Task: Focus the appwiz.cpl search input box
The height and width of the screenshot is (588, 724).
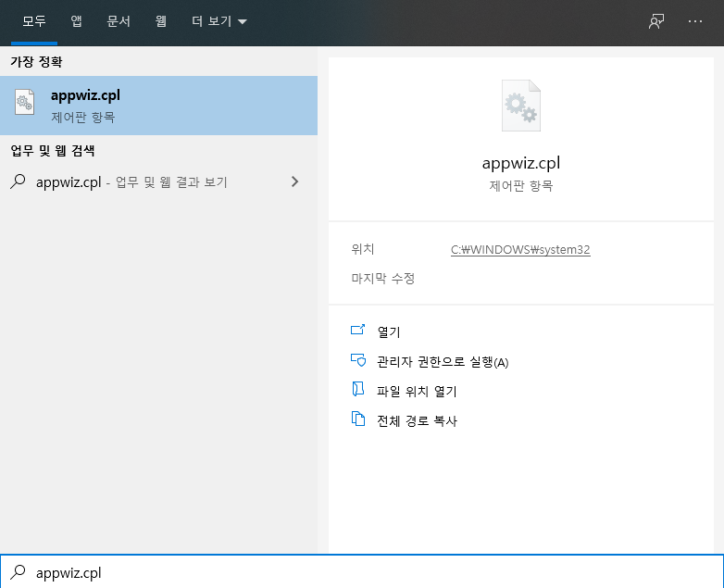Action: pyautogui.click(x=362, y=572)
